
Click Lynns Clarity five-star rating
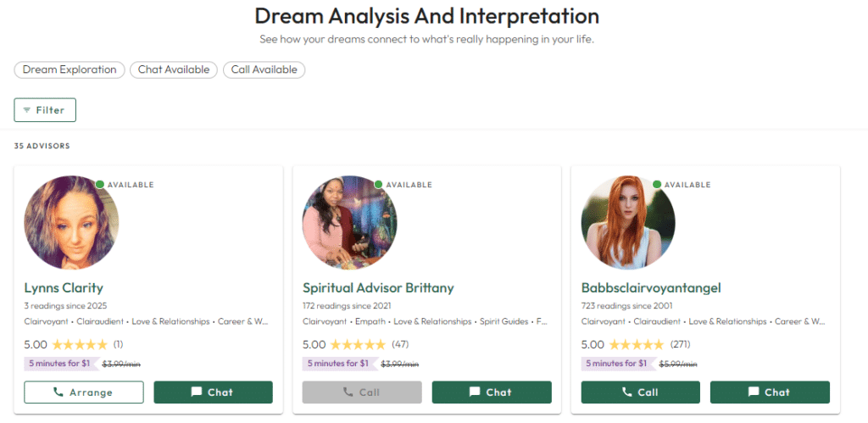[80, 345]
